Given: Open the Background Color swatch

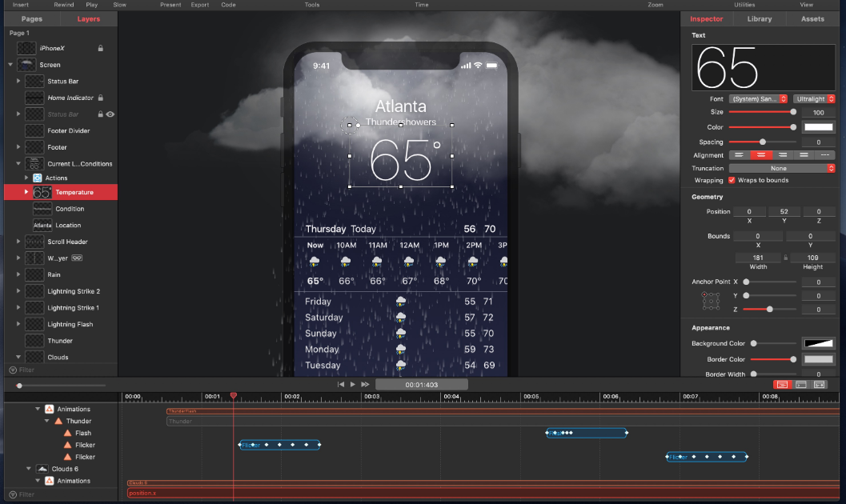Looking at the screenshot, I should point(819,343).
